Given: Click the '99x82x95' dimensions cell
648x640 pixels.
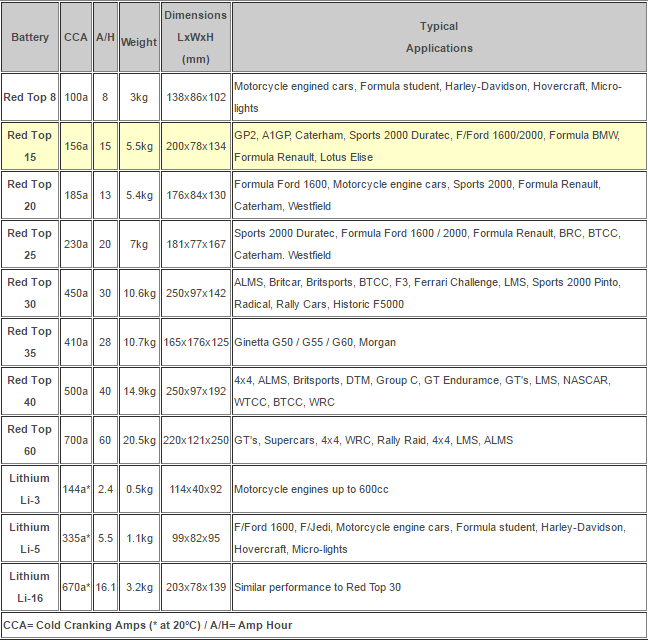Looking at the screenshot, I should coord(196,538).
